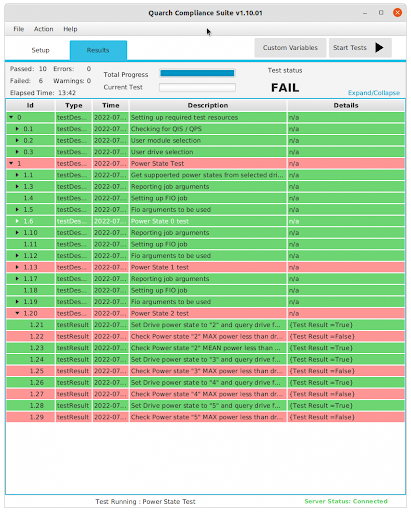The width and height of the screenshot is (411, 512).
Task: Switch to the Setup tab
Action: click(40, 50)
